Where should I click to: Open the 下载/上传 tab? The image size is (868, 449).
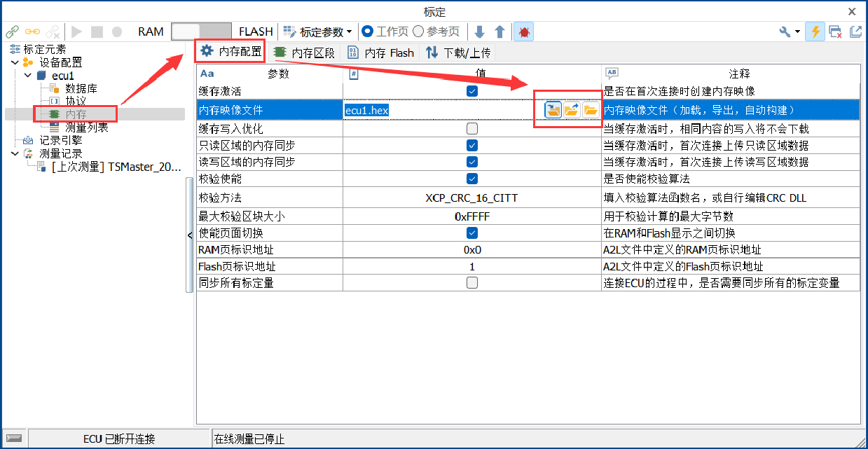tap(459, 53)
